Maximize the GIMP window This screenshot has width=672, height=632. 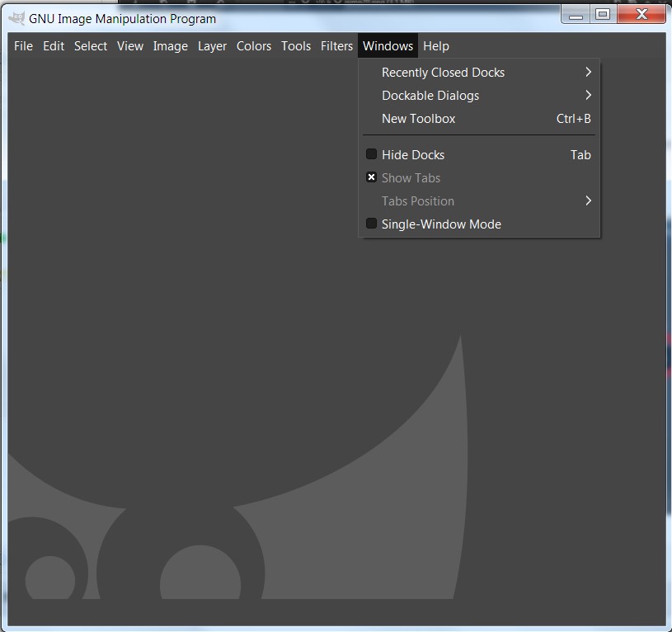(x=603, y=15)
